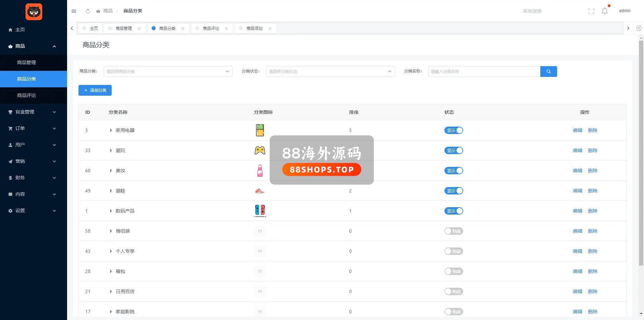Open the 商品分类 filter dropdown

(168, 72)
